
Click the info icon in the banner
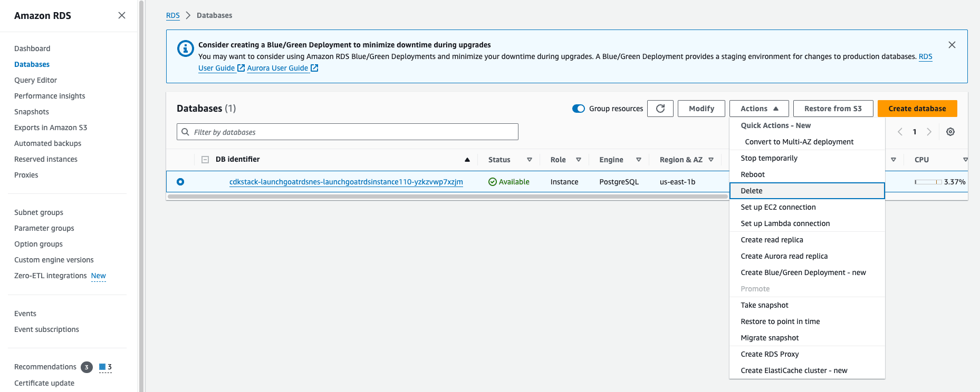coord(185,48)
